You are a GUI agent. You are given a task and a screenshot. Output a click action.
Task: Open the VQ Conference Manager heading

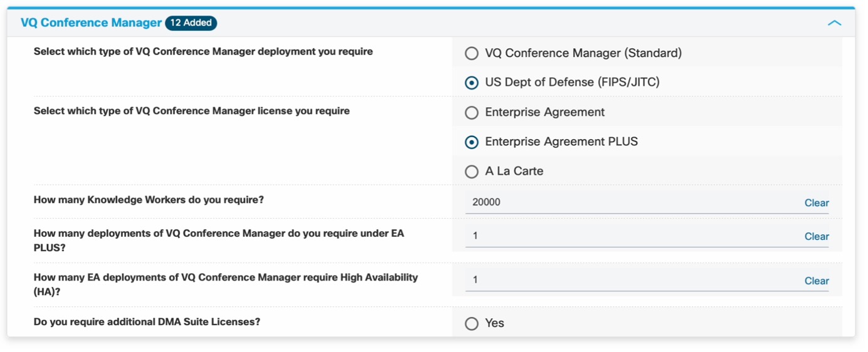[x=91, y=23]
